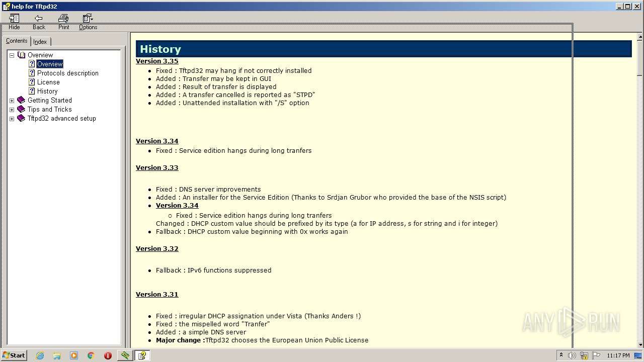Launch Internet Explorer from taskbar
The width and height of the screenshot is (644, 362).
40,355
